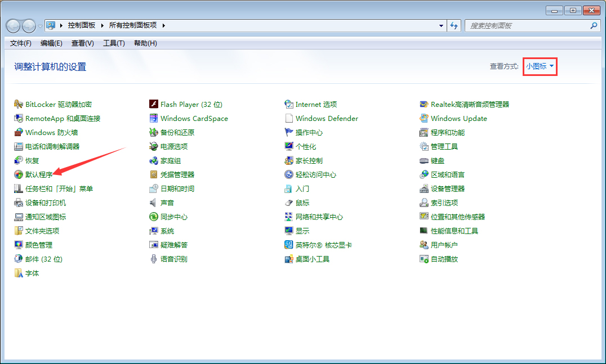Expand the breadcrumb arrow after 控制面板

click(x=103, y=25)
